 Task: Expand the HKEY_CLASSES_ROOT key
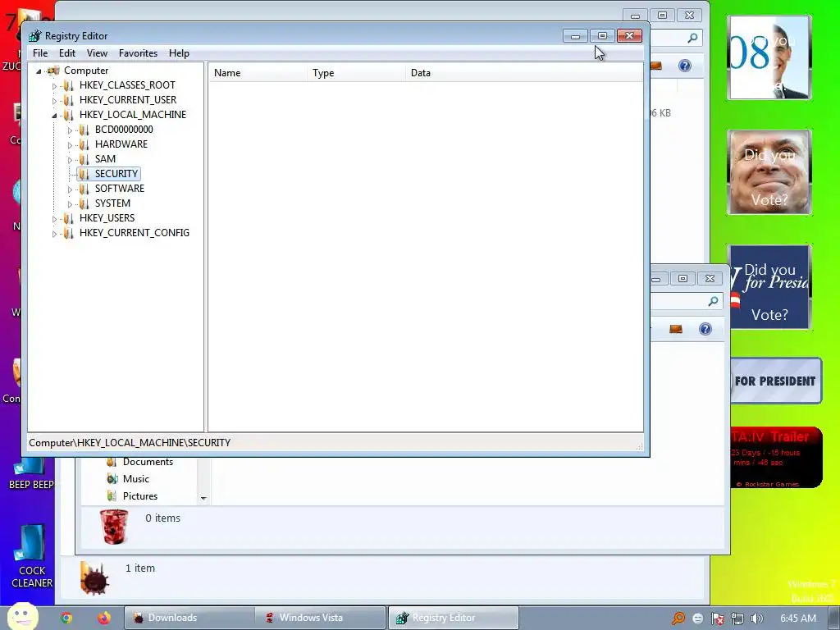(x=54, y=85)
